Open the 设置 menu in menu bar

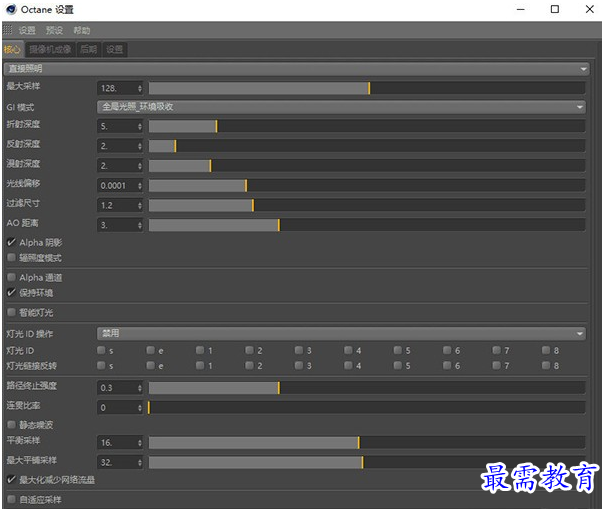coord(27,30)
